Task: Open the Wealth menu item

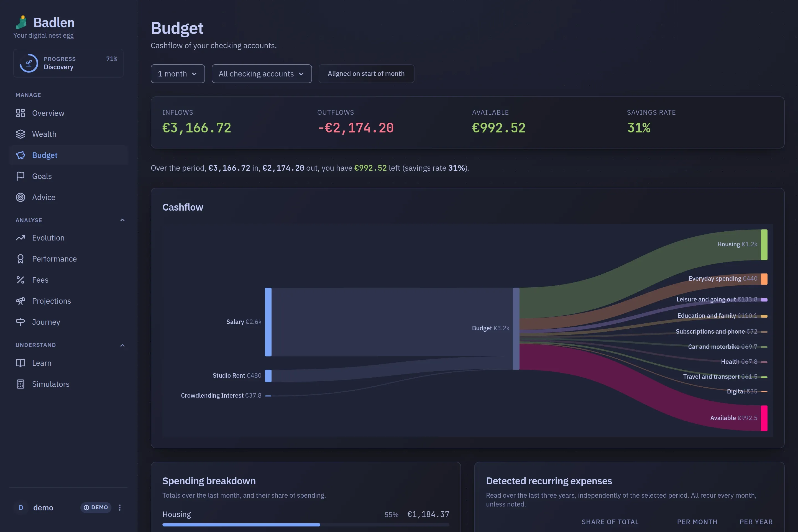Action: [x=68, y=134]
